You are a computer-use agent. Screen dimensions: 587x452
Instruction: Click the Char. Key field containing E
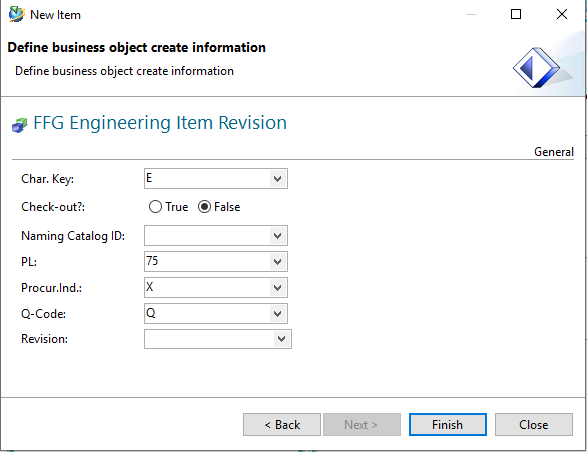click(x=207, y=179)
